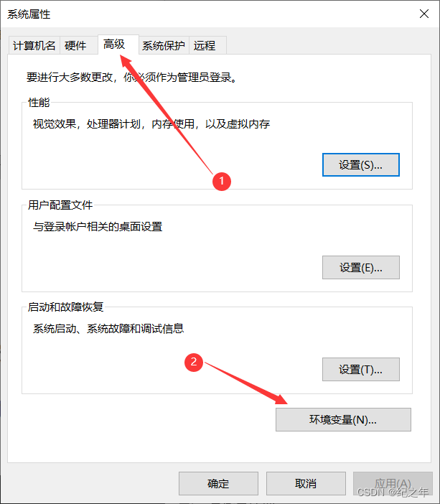
Task: Click the red circle numbered 1
Action: click(222, 182)
